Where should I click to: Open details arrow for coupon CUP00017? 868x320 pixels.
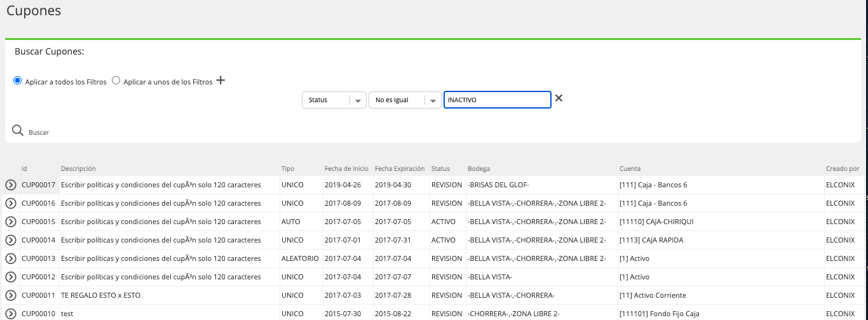tap(11, 185)
